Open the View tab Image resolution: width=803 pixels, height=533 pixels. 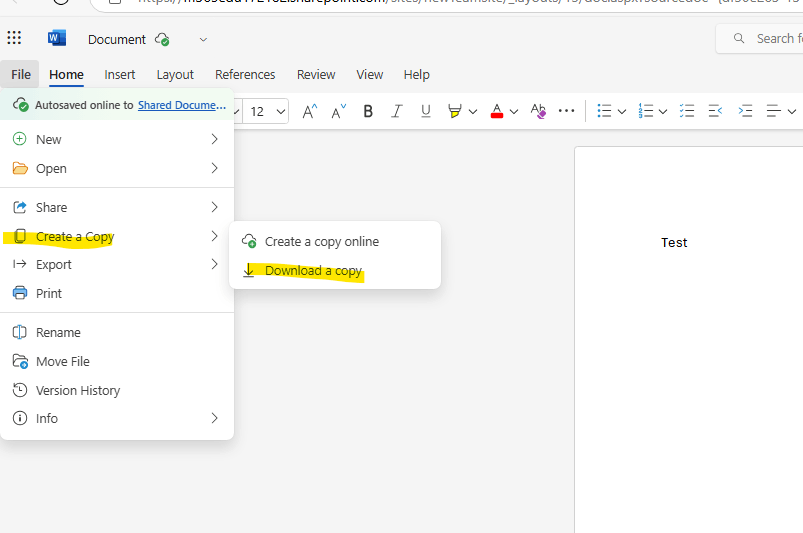tap(370, 75)
